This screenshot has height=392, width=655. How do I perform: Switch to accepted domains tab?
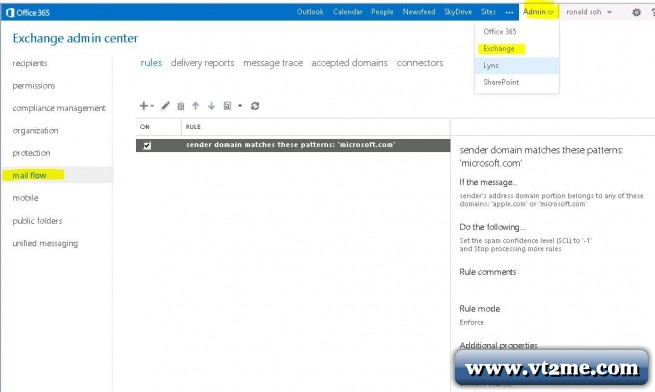click(349, 63)
